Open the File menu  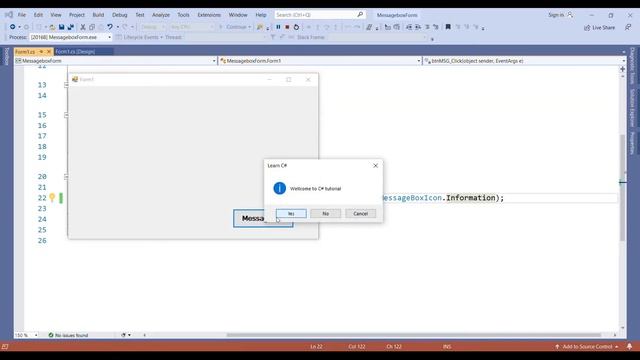(x=22, y=15)
